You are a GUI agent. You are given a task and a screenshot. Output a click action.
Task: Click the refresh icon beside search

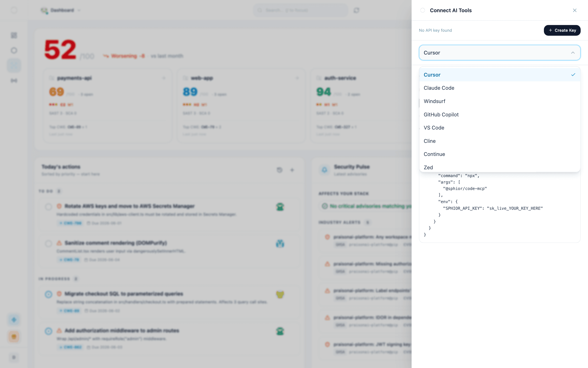coord(356,10)
